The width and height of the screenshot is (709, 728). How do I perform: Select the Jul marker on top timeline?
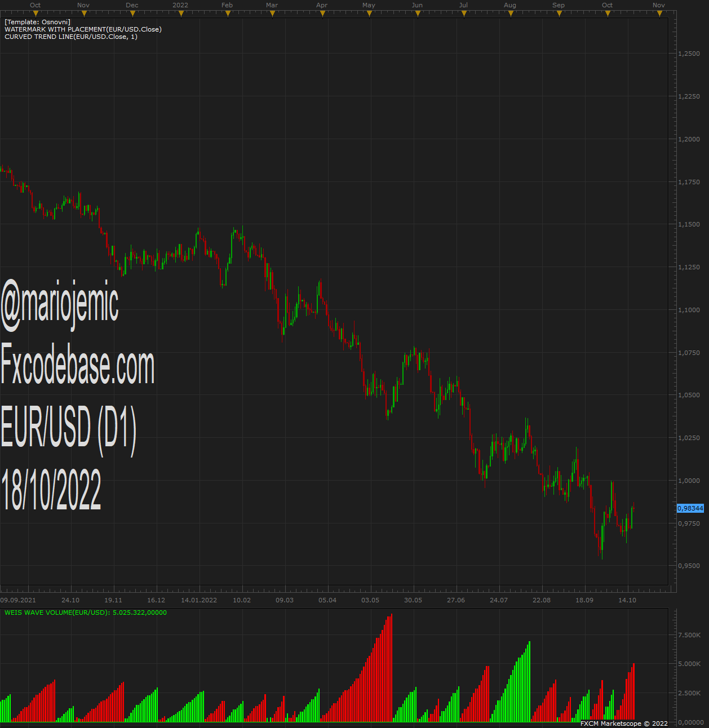click(x=464, y=14)
